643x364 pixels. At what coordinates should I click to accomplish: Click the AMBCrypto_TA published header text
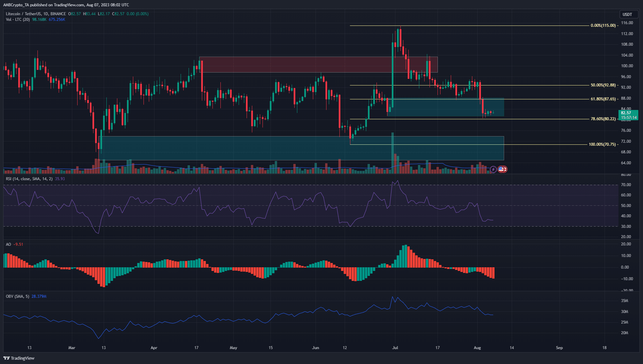tap(66, 5)
